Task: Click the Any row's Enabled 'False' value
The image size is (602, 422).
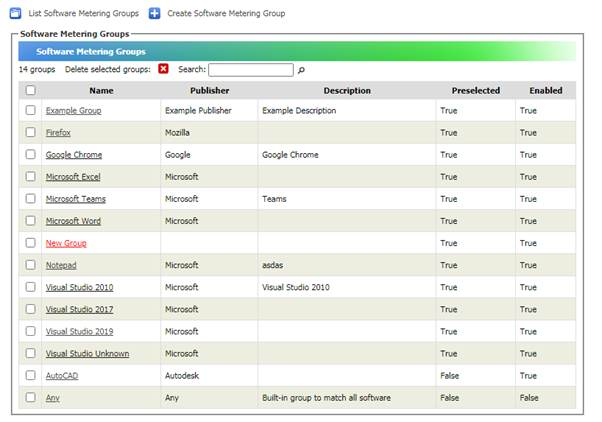Action: pyautogui.click(x=529, y=398)
